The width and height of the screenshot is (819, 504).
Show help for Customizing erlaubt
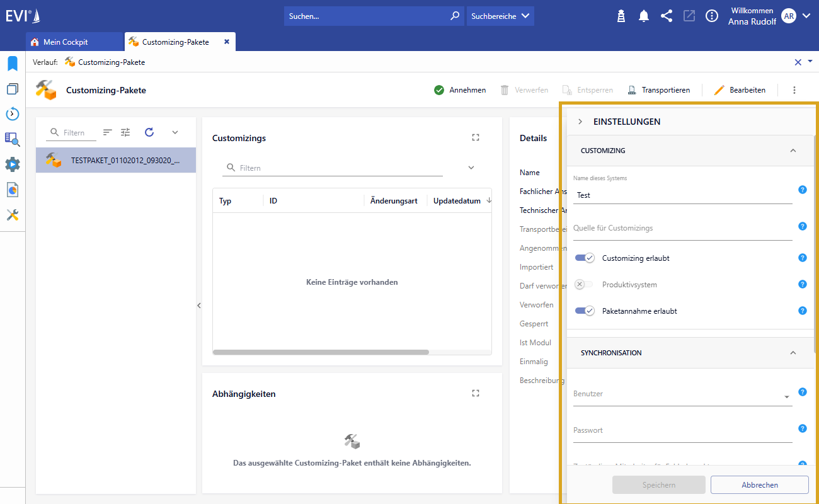[x=803, y=258]
